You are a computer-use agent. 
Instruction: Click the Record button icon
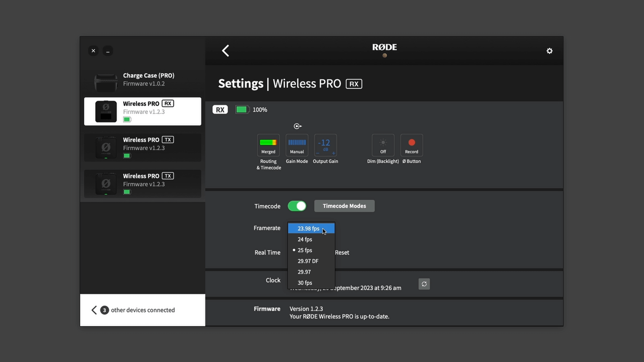(x=411, y=142)
